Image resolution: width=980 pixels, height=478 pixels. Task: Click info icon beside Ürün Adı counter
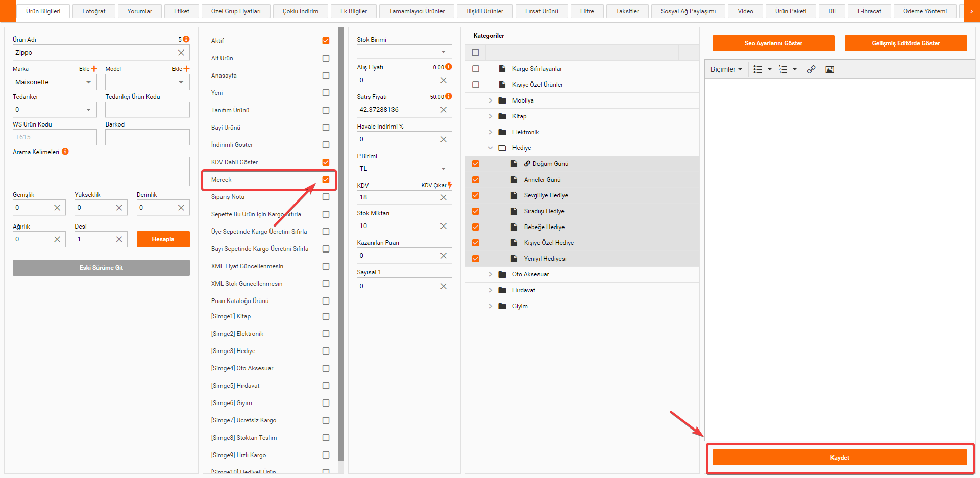[186, 39]
